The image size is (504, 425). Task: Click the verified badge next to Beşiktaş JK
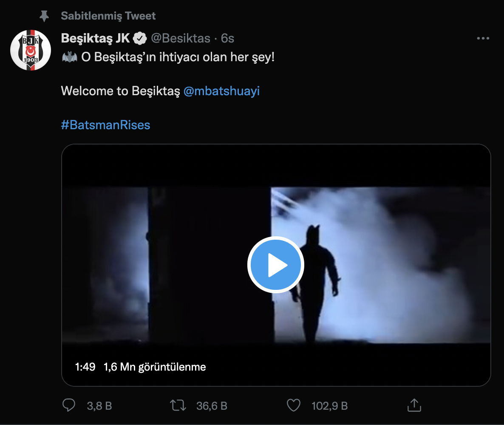[x=140, y=39]
